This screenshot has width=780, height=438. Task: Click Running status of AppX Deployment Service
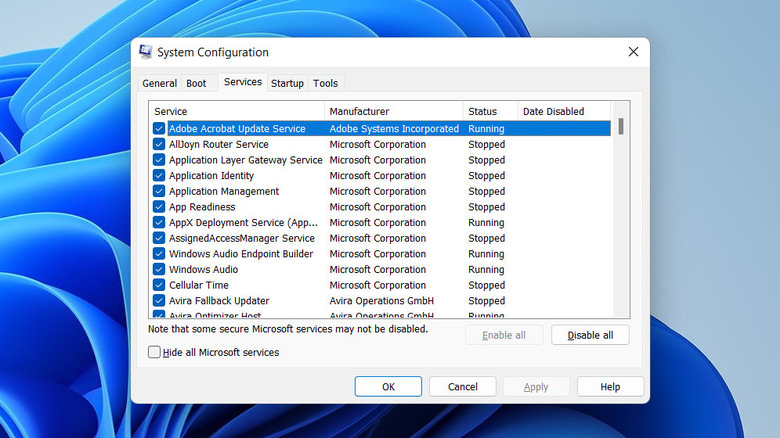(486, 222)
